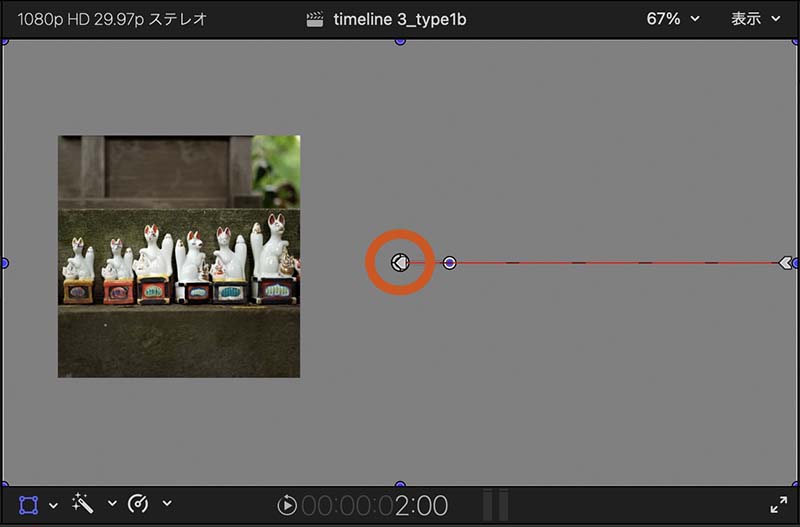
Task: Open the retime options chevron
Action: 167,504
